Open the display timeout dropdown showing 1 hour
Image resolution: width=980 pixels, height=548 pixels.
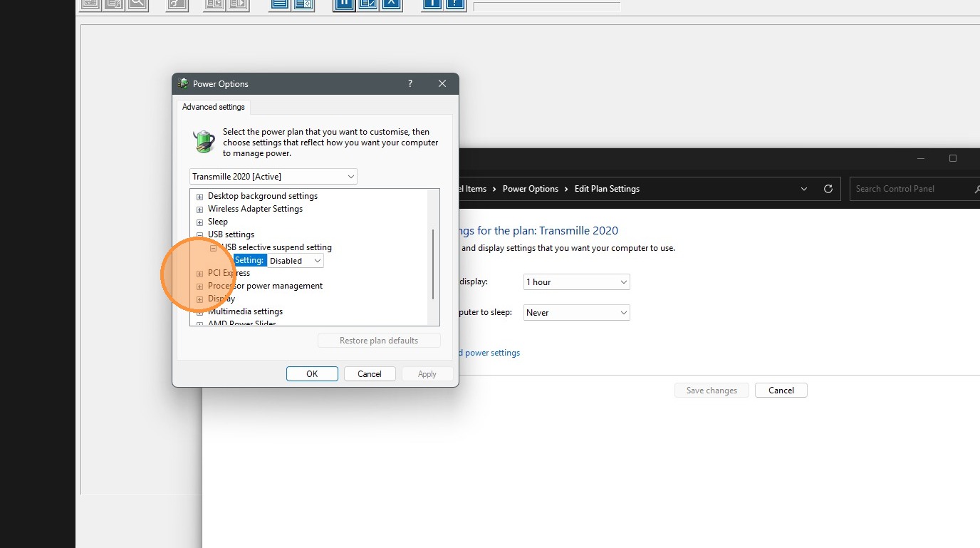click(577, 282)
